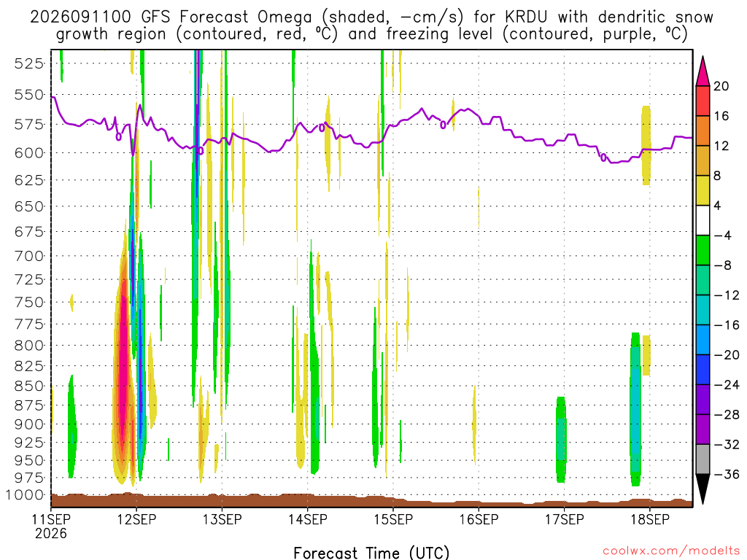Choose the yellow 4 to 8 legend swatch

coord(703,190)
